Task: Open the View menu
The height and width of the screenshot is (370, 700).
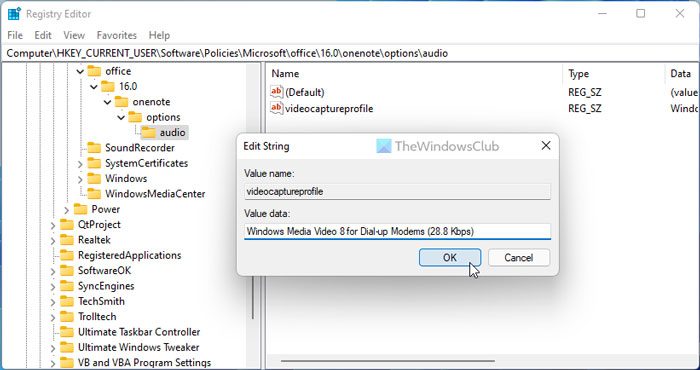Action: 74,35
